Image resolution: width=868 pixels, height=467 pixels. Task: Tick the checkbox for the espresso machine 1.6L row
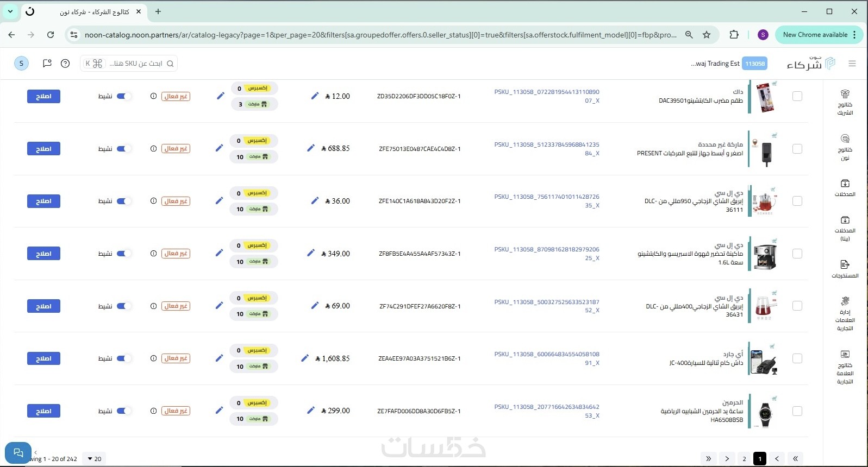point(797,254)
